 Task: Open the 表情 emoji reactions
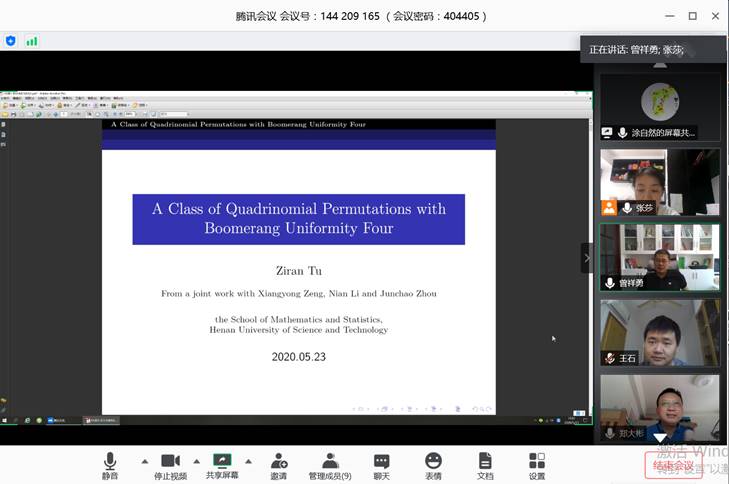pyautogui.click(x=433, y=464)
